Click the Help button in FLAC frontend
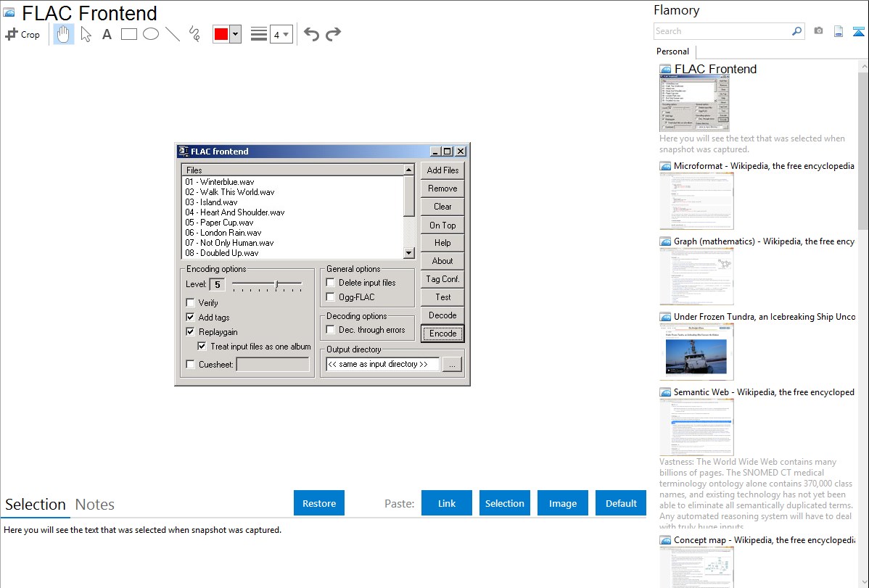This screenshot has height=588, width=869. [x=442, y=243]
